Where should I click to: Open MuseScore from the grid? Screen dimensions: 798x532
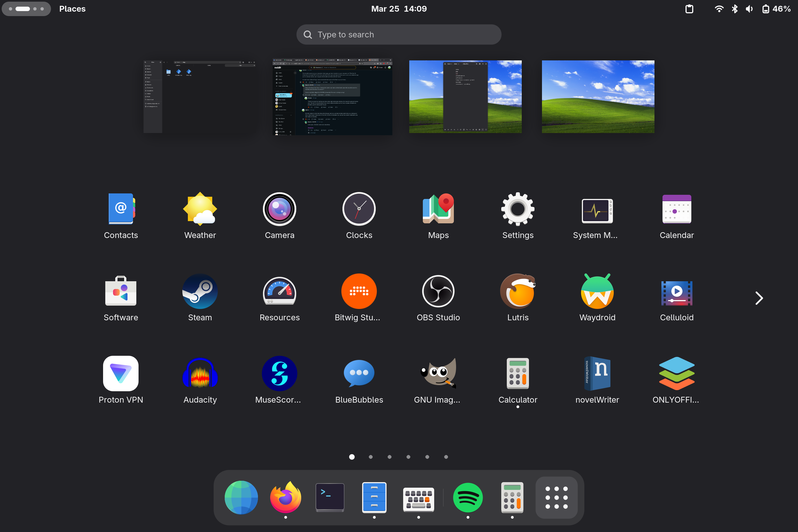click(x=279, y=373)
